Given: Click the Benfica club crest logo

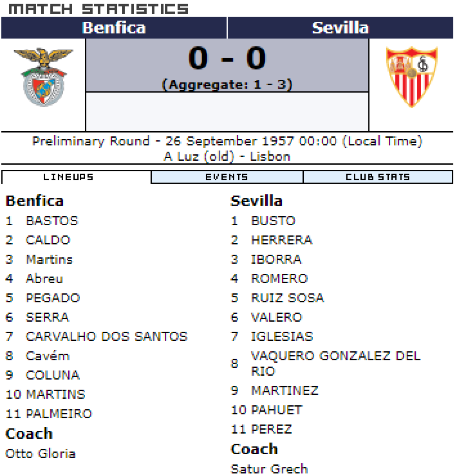Looking at the screenshot, I should [x=44, y=77].
